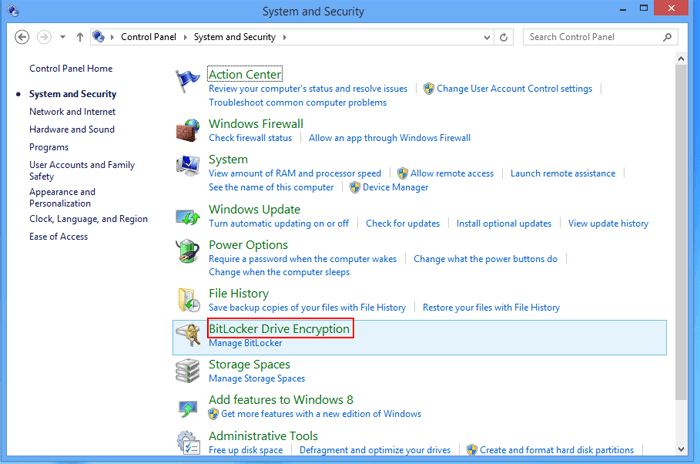
Task: Open View amount of RAM and processor speed
Action: [x=295, y=173]
